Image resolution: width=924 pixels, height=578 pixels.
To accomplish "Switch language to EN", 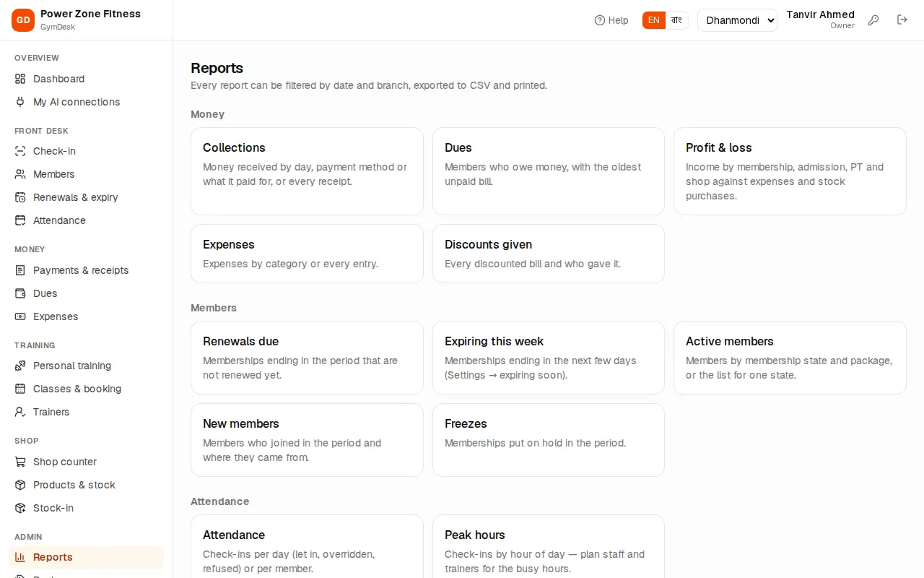I will [653, 20].
